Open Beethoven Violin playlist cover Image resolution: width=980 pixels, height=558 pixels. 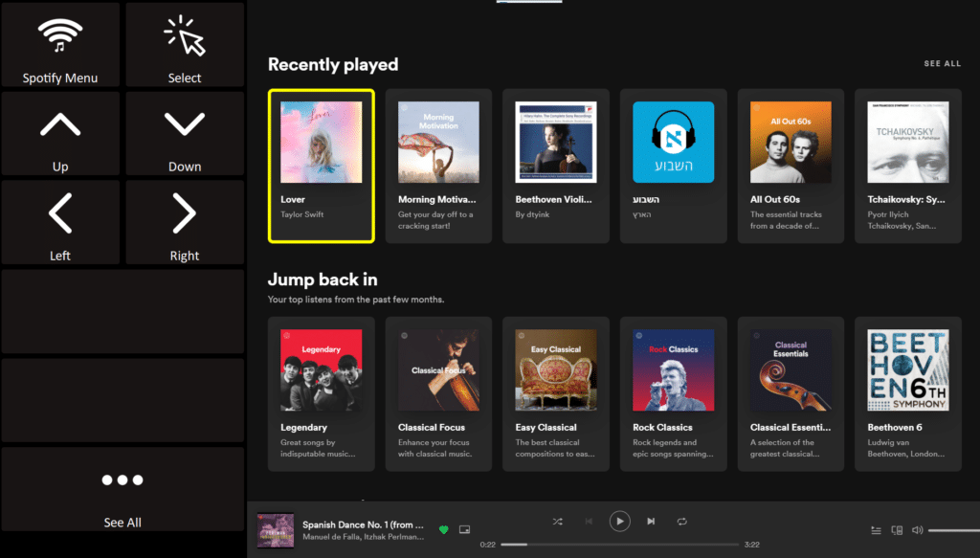(556, 143)
